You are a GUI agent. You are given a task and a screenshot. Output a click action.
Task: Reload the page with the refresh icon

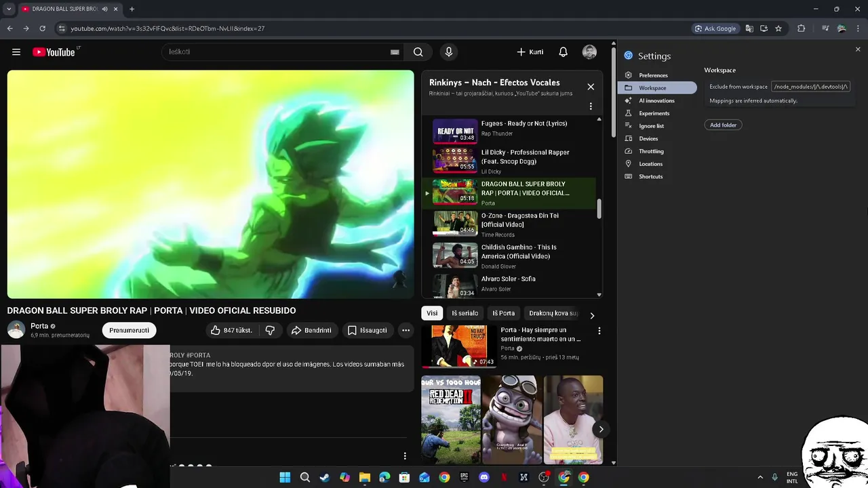tap(42, 28)
